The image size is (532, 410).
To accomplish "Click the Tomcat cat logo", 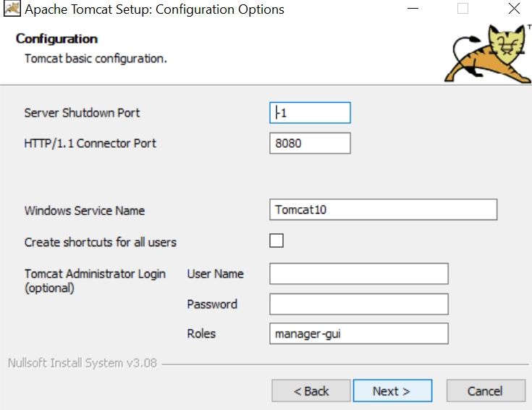I will coord(488,54).
